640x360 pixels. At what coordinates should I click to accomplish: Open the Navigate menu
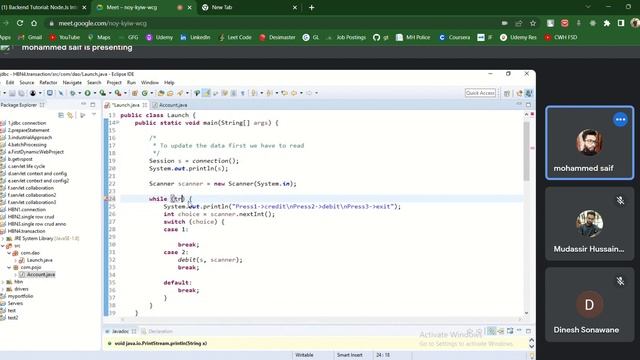point(72,82)
